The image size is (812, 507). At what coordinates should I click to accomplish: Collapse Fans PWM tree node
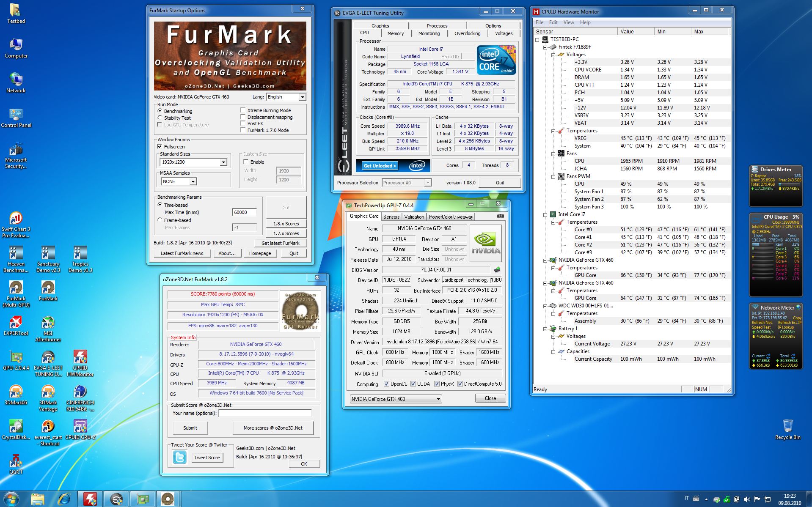click(x=553, y=176)
